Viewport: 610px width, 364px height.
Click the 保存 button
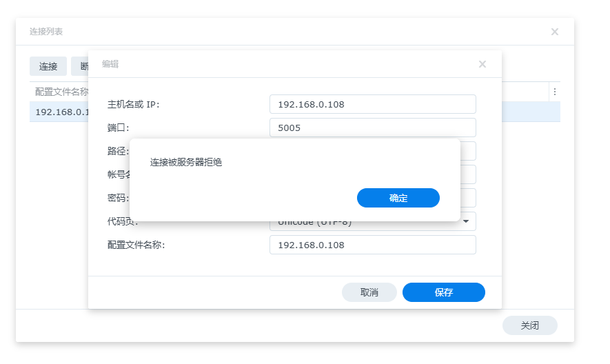(x=444, y=292)
